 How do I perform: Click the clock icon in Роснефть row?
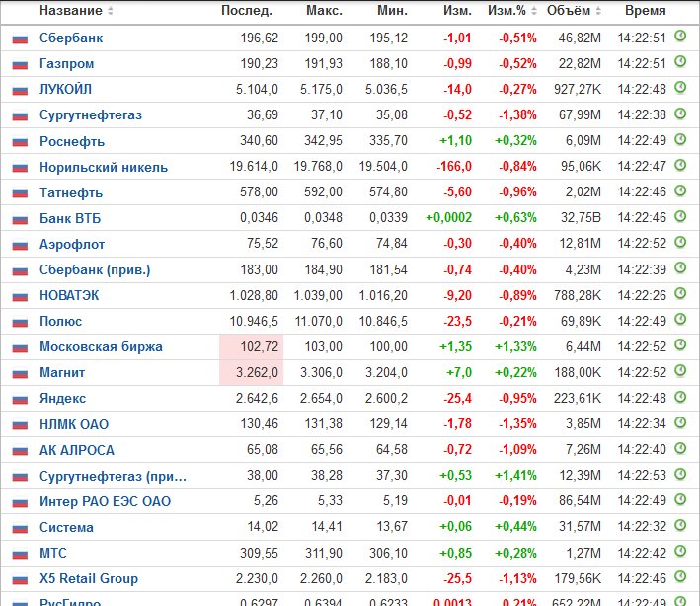coord(680,139)
